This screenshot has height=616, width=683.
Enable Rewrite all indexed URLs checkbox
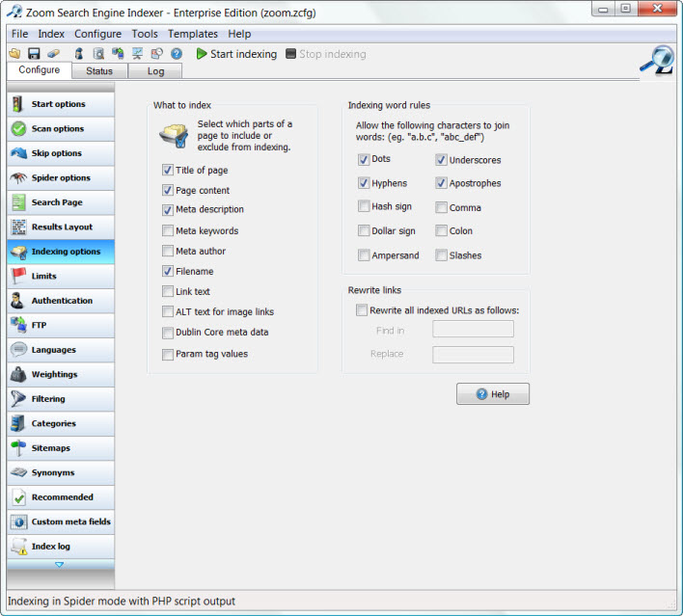tap(362, 310)
